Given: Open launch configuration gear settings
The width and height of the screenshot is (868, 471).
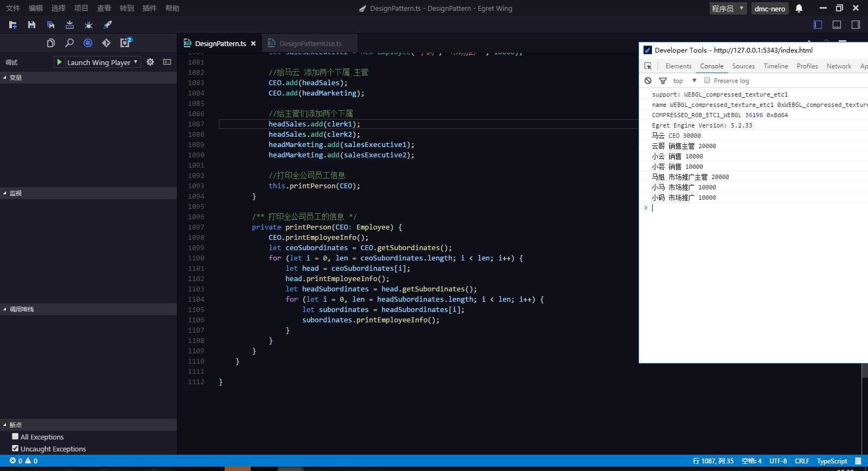Looking at the screenshot, I should 150,62.
